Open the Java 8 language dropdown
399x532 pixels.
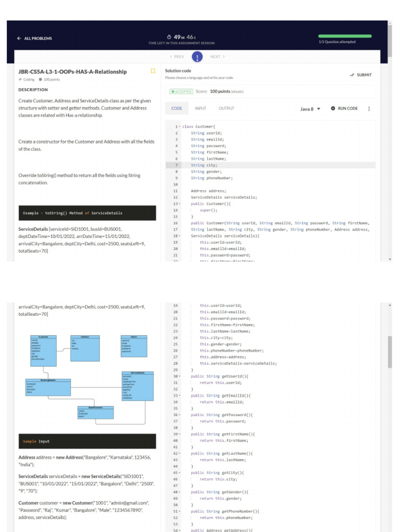point(310,109)
